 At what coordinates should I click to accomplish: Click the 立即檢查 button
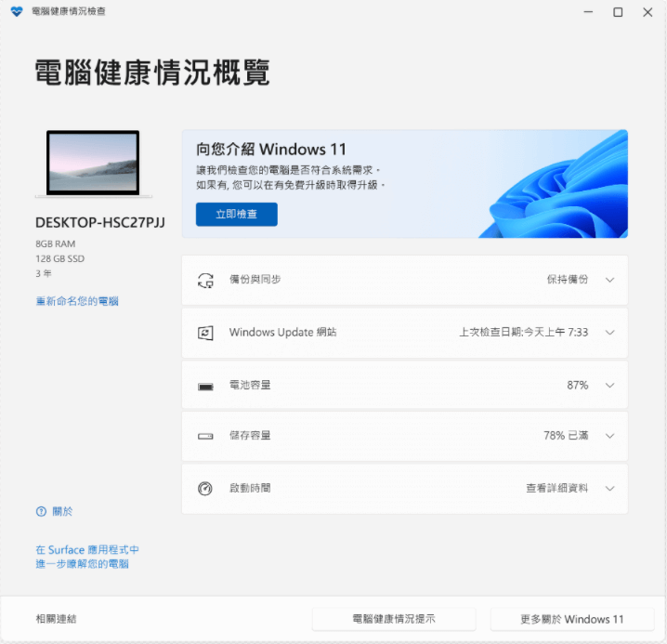click(237, 214)
